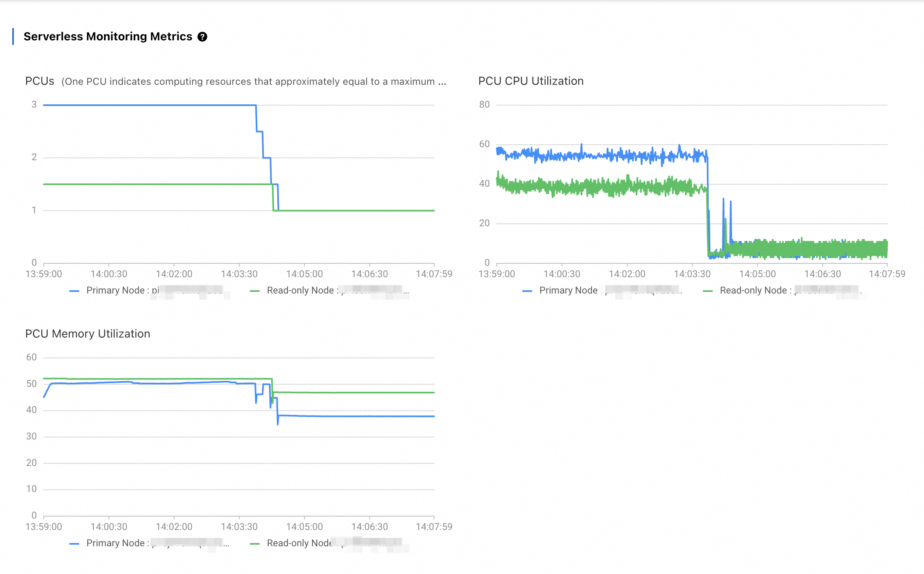Toggle Read-only Node legend in CPU Utilization chart

pyautogui.click(x=783, y=291)
